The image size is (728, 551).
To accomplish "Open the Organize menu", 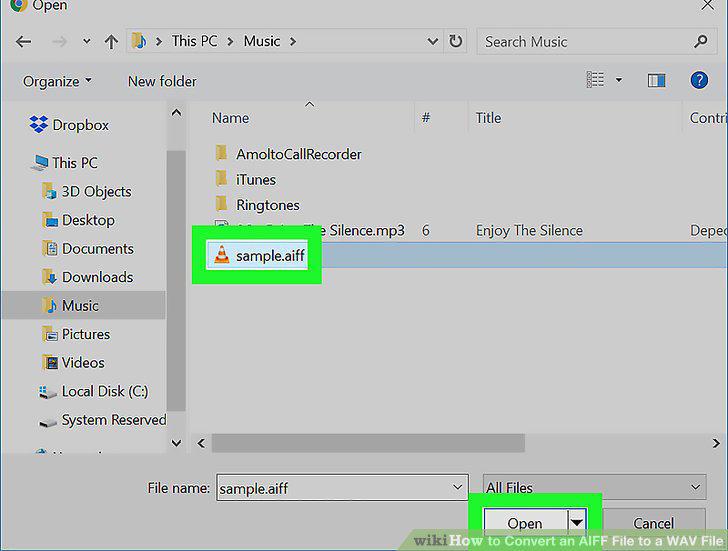I will click(57, 81).
